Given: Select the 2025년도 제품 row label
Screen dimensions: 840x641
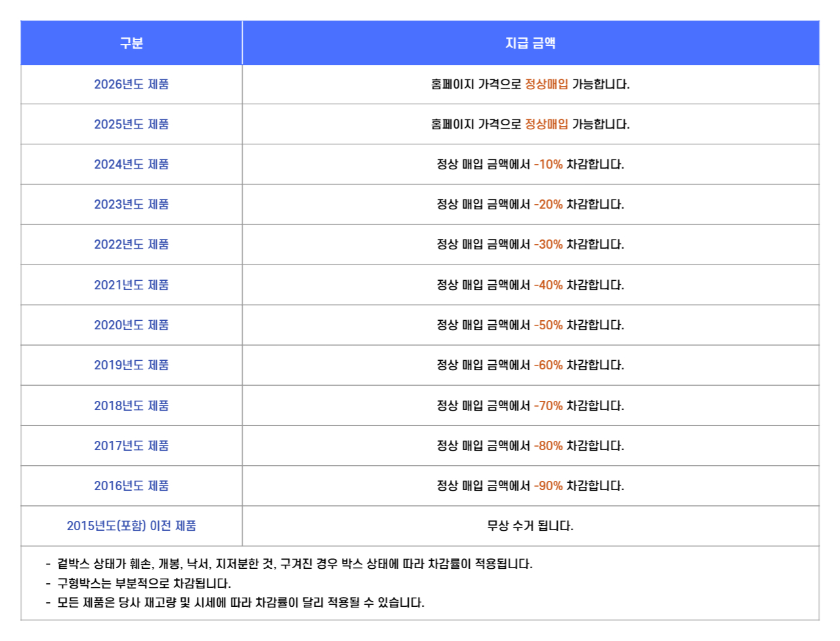Looking at the screenshot, I should (131, 124).
